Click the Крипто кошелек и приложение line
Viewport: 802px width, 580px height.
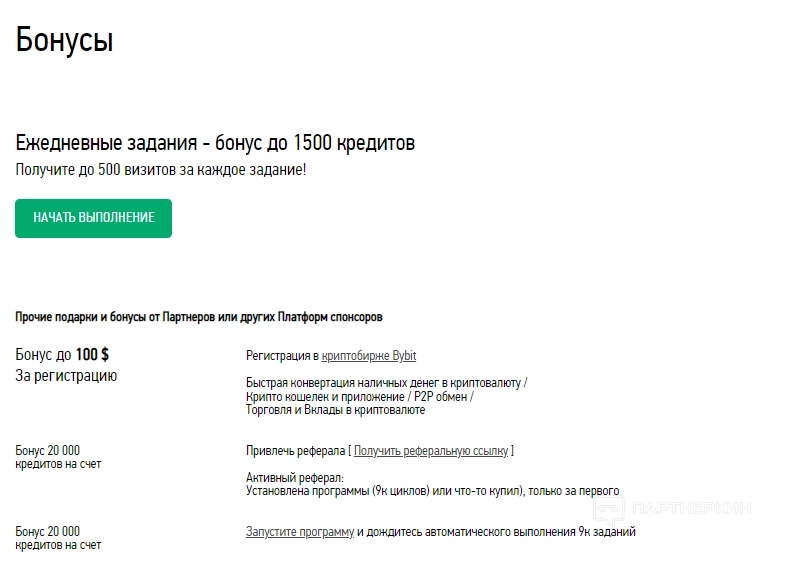point(360,397)
